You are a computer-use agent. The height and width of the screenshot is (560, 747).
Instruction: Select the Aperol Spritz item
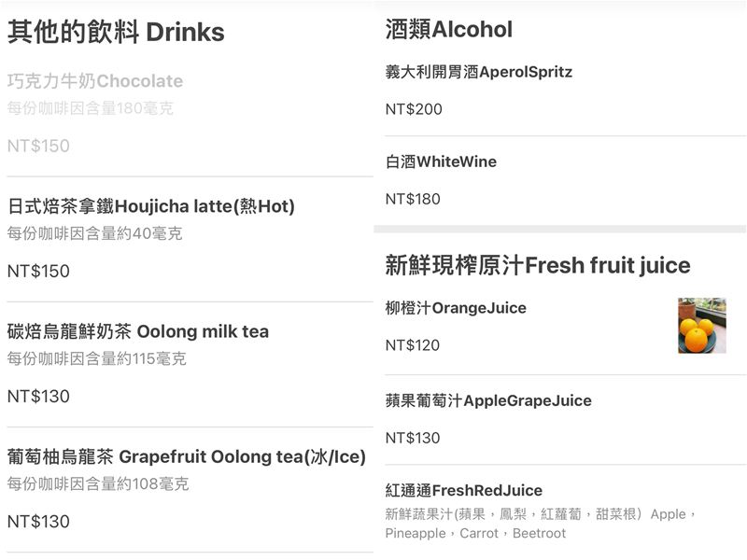[478, 72]
